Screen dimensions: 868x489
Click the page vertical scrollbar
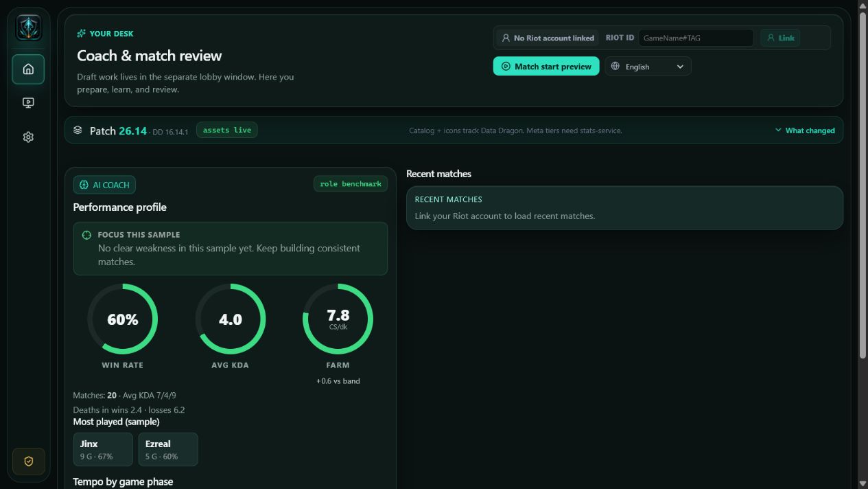coord(863,185)
